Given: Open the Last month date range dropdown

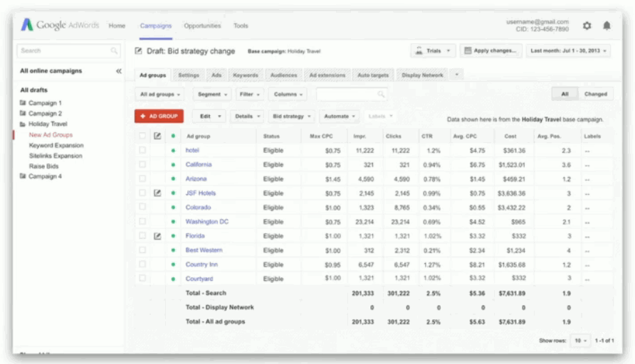Looking at the screenshot, I should (568, 51).
